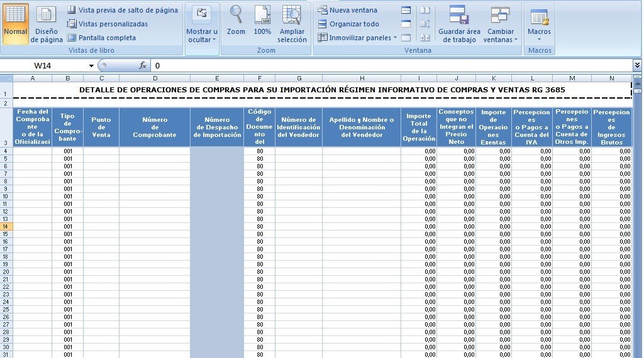Click Ampliar selección zoom icon

tap(292, 24)
